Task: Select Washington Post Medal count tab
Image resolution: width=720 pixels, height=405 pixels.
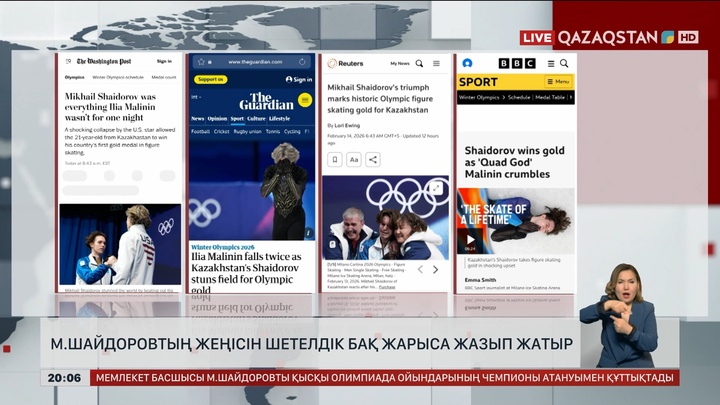Action: 164,77
